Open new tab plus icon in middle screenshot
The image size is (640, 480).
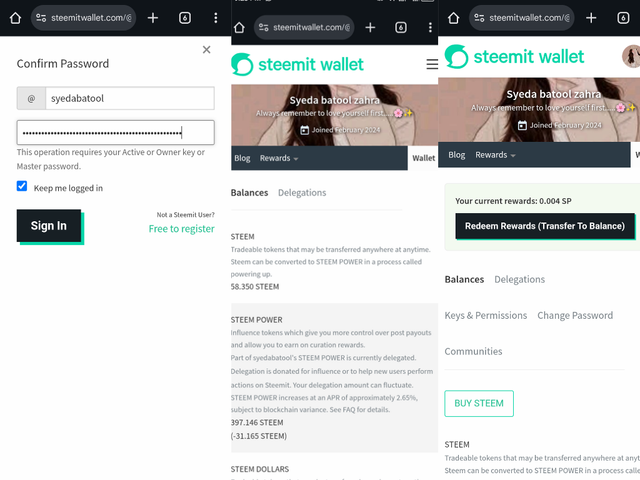point(370,27)
